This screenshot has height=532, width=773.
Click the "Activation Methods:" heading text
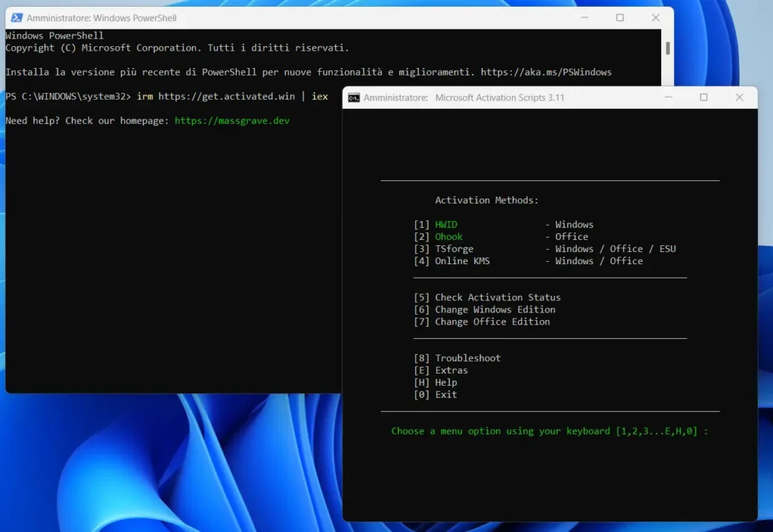click(487, 201)
